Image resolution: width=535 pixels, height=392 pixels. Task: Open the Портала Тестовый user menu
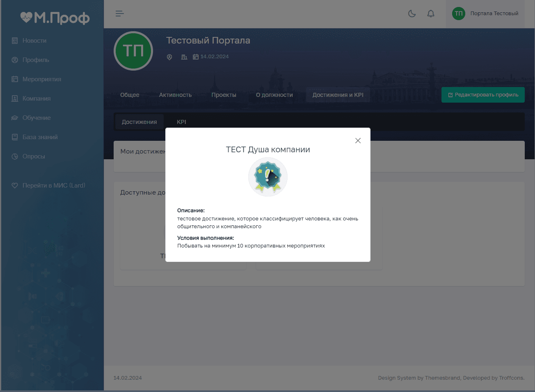tap(485, 14)
